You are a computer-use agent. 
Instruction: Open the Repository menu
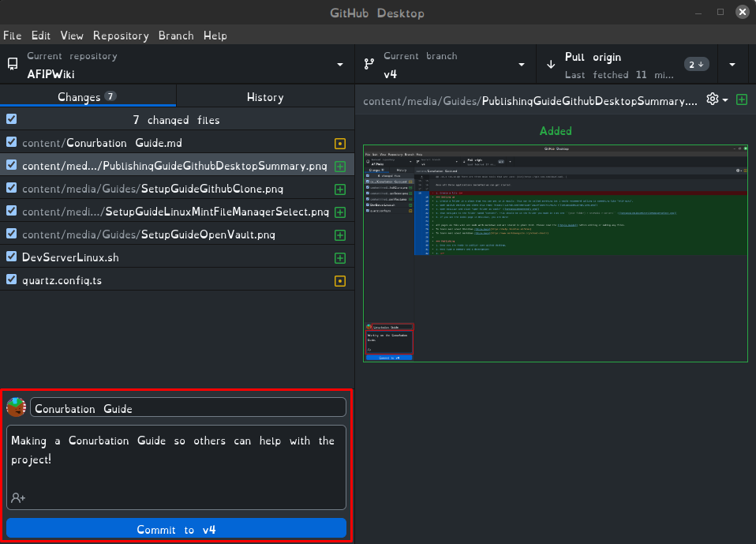121,36
